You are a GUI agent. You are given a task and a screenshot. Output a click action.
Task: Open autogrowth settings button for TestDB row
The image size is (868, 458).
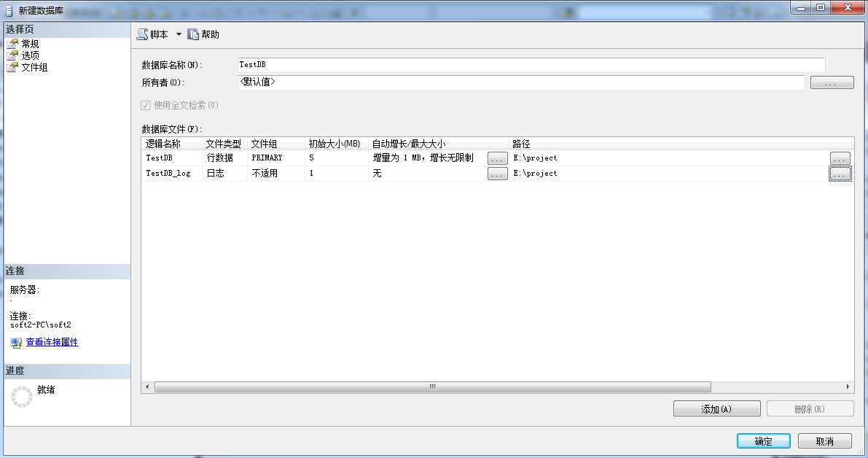497,158
